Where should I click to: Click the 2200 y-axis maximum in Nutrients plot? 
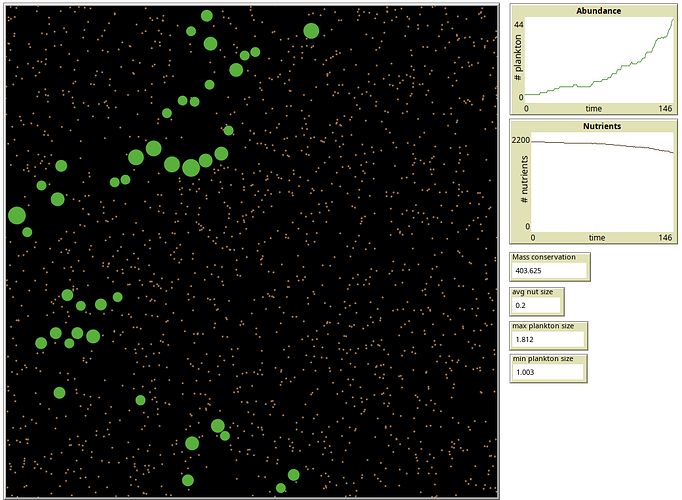pos(521,140)
